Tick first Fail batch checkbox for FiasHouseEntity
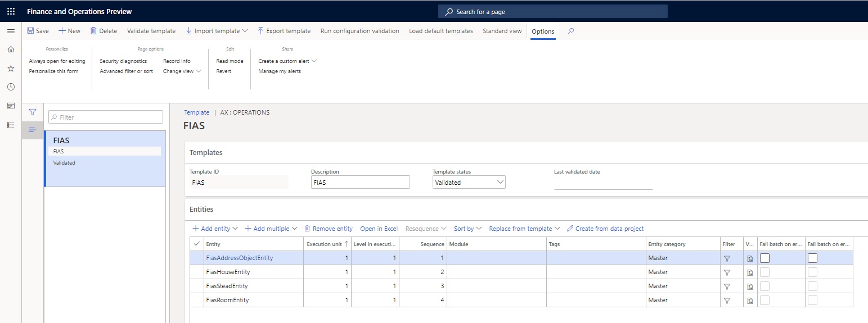Image resolution: width=868 pixels, height=323 pixels. (x=765, y=272)
